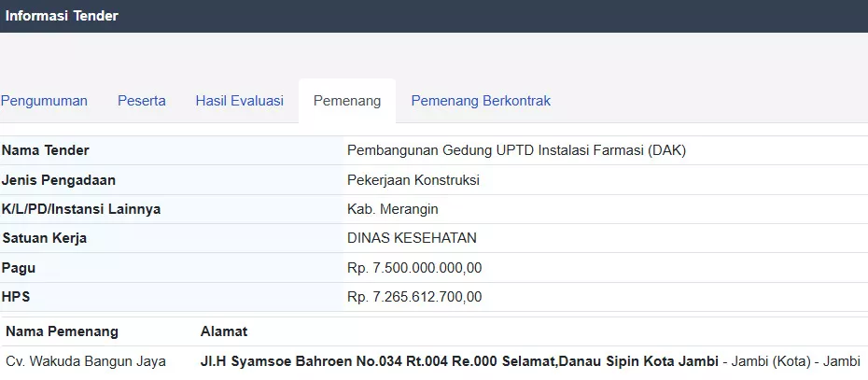The image size is (868, 380).
Task: Click the Pagu amount Rp. 7.500.000.000,00
Action: coord(414,268)
